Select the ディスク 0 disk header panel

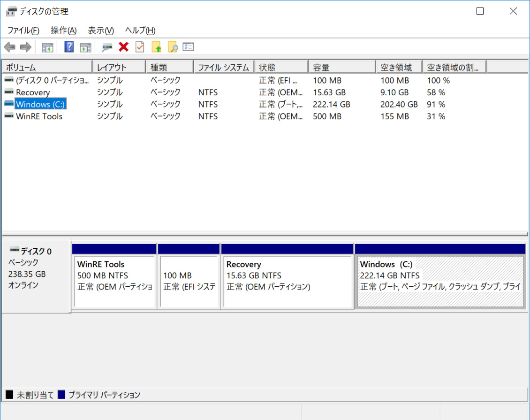tap(36, 276)
